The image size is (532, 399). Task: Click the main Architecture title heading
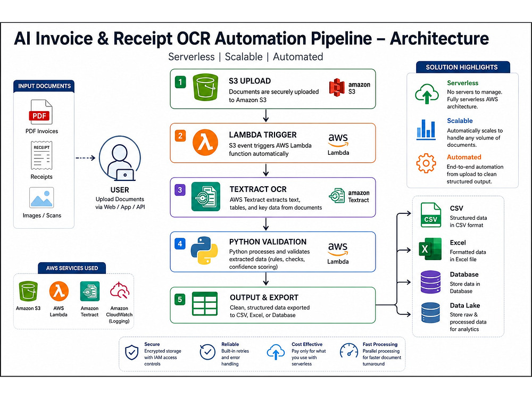point(252,38)
